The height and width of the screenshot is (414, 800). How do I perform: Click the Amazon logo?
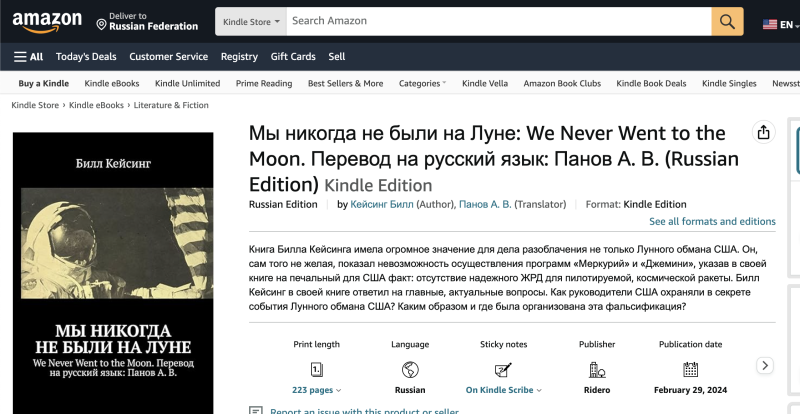(x=47, y=21)
